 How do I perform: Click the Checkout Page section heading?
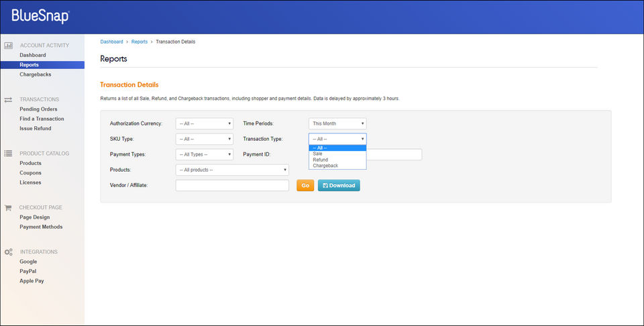point(41,208)
